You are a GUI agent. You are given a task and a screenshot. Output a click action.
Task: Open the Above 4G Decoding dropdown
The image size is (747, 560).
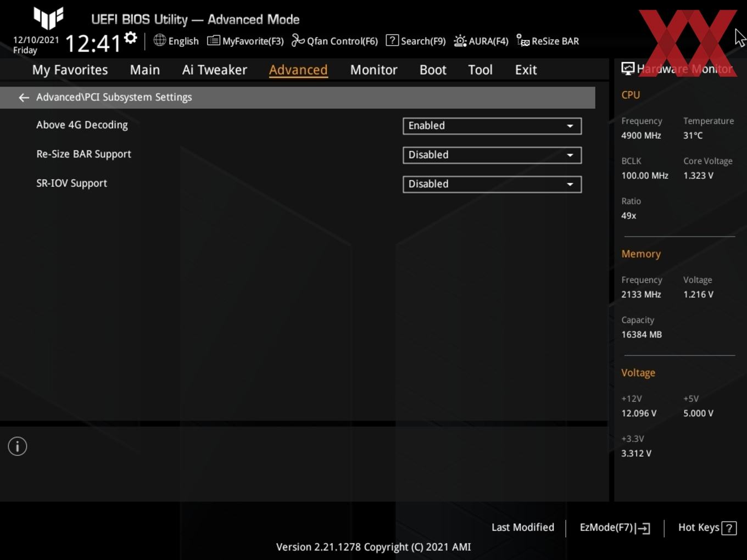click(x=492, y=126)
